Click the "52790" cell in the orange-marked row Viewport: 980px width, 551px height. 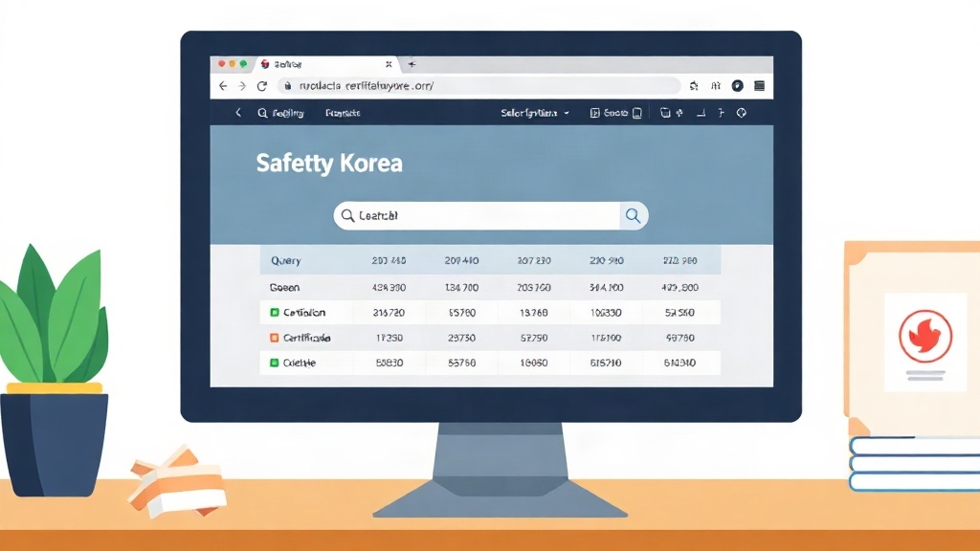point(534,338)
